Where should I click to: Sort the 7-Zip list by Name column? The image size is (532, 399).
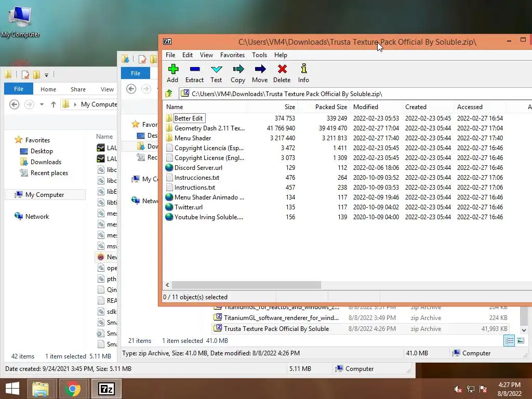(x=204, y=107)
